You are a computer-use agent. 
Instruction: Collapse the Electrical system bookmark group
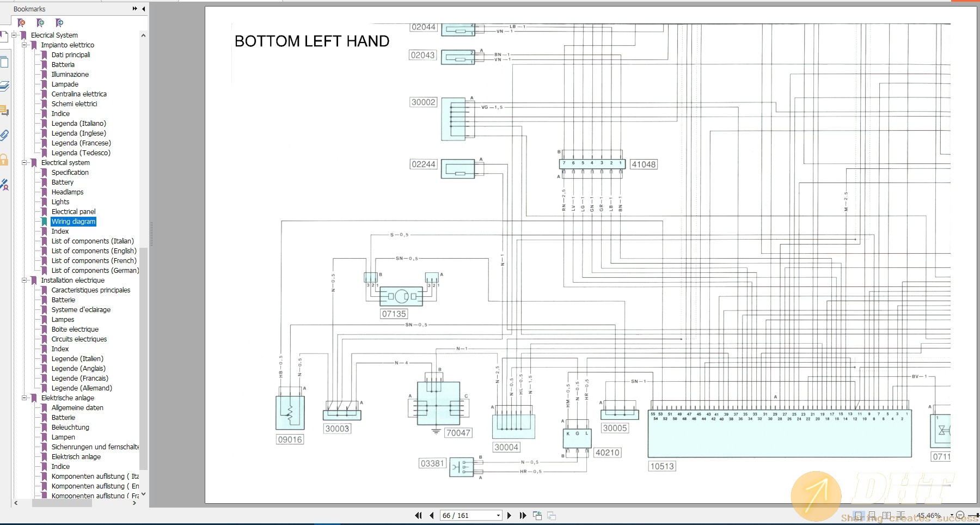(24, 162)
